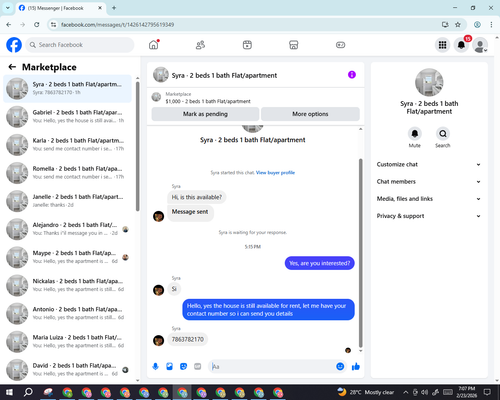Open Syra conversation in list

pos(67,88)
